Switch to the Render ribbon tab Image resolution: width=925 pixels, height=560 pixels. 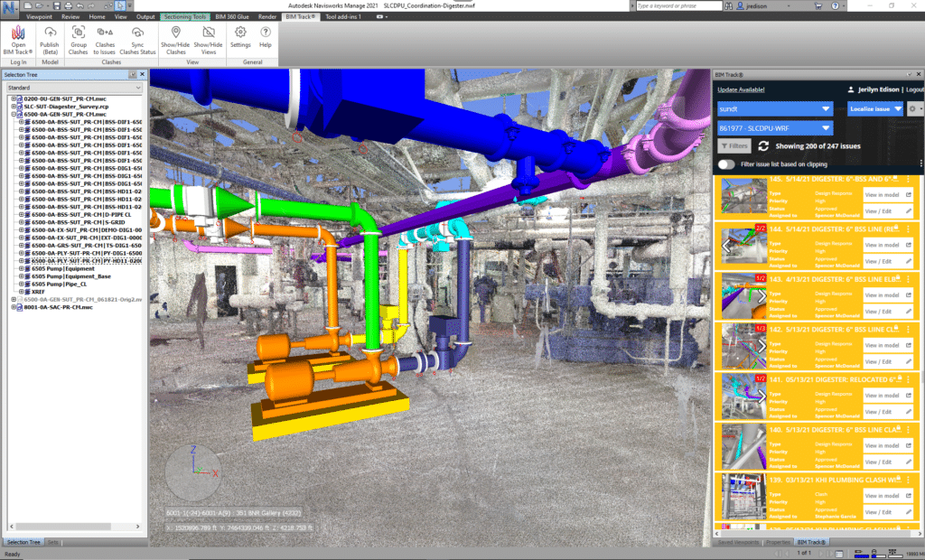pos(267,17)
